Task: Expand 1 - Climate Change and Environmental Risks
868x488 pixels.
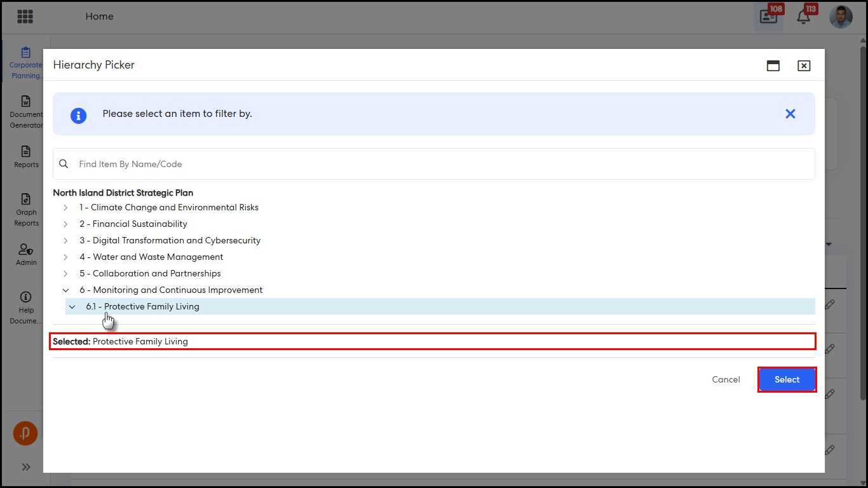Action: point(65,208)
